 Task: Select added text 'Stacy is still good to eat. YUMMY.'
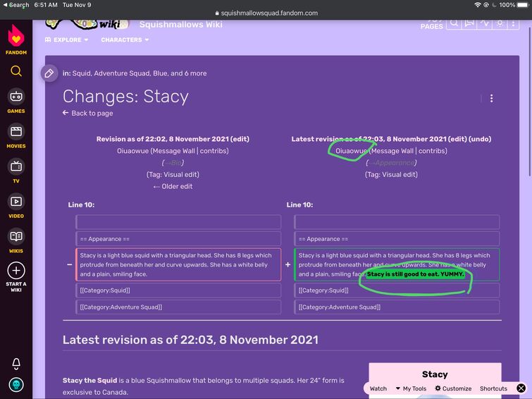pos(415,274)
